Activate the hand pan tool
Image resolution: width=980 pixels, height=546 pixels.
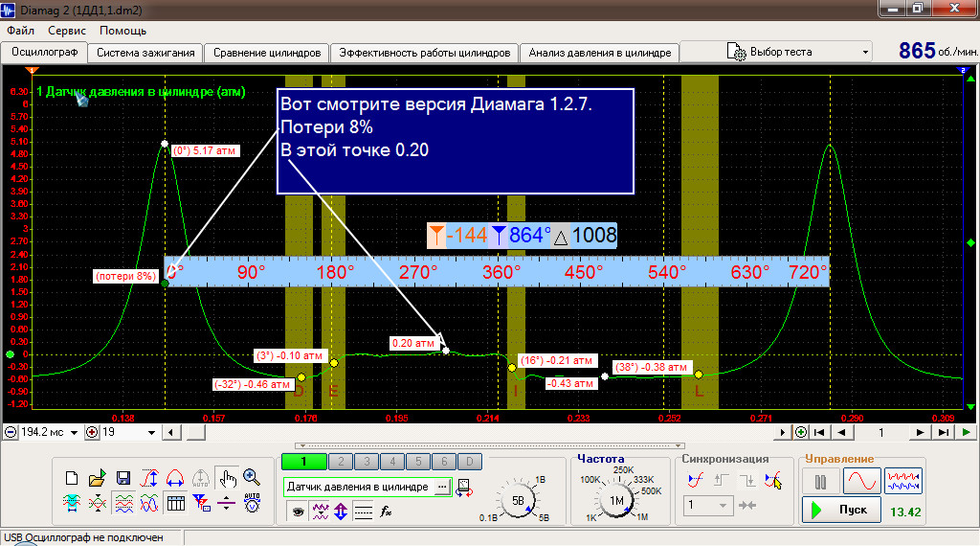pyautogui.click(x=226, y=478)
